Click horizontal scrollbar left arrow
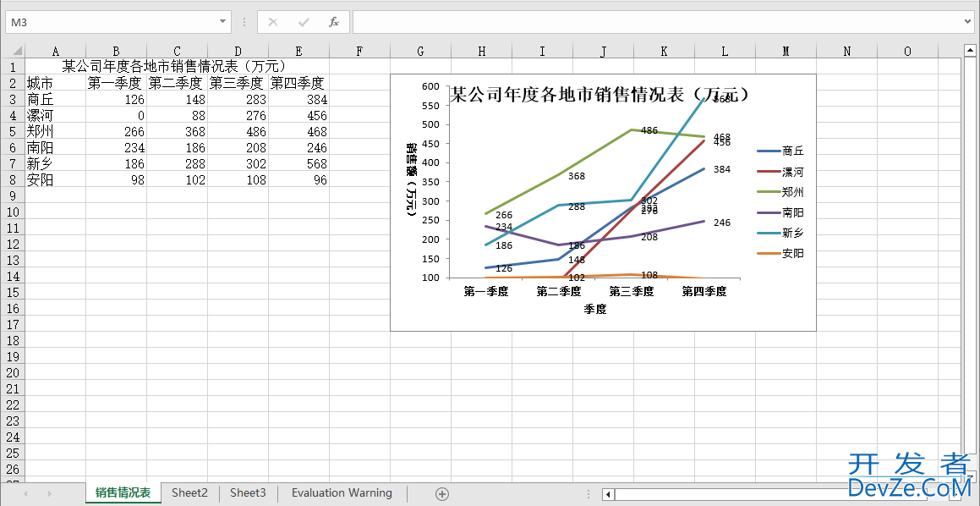 608,495
